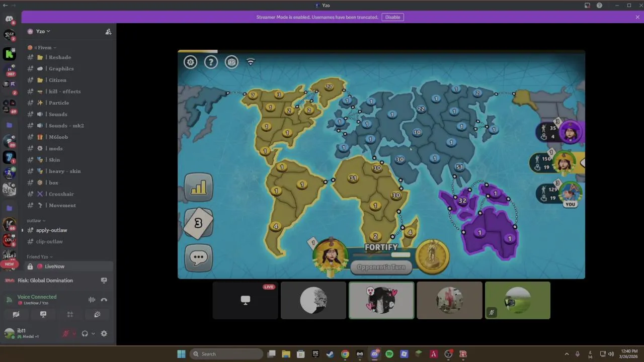644x362 pixels.
Task: Click the dice icon in game toolbar
Action: (231, 62)
